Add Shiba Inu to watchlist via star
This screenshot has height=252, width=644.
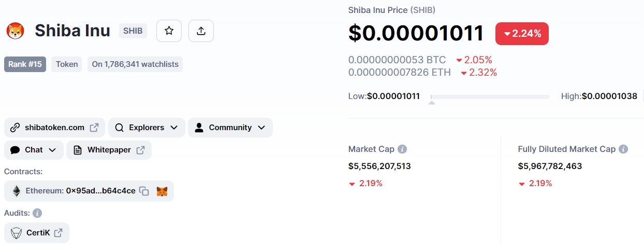169,31
